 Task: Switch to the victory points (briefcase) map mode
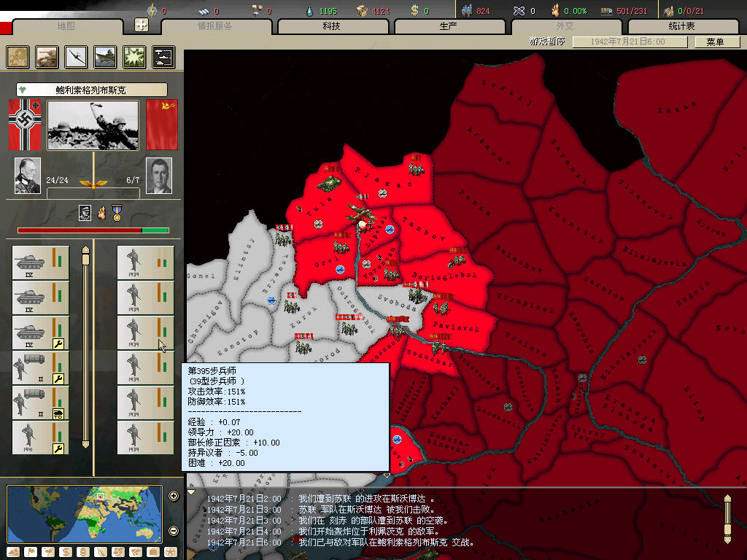coord(153,552)
